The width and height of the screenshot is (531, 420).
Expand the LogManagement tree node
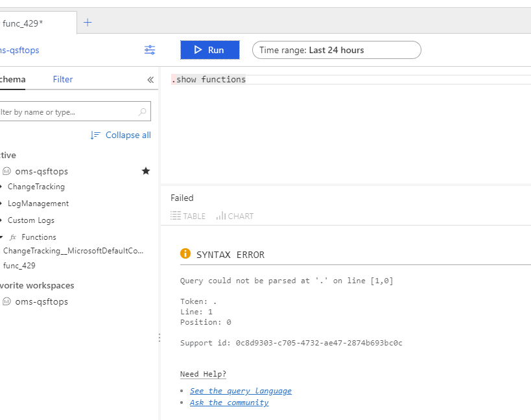click(x=1, y=204)
